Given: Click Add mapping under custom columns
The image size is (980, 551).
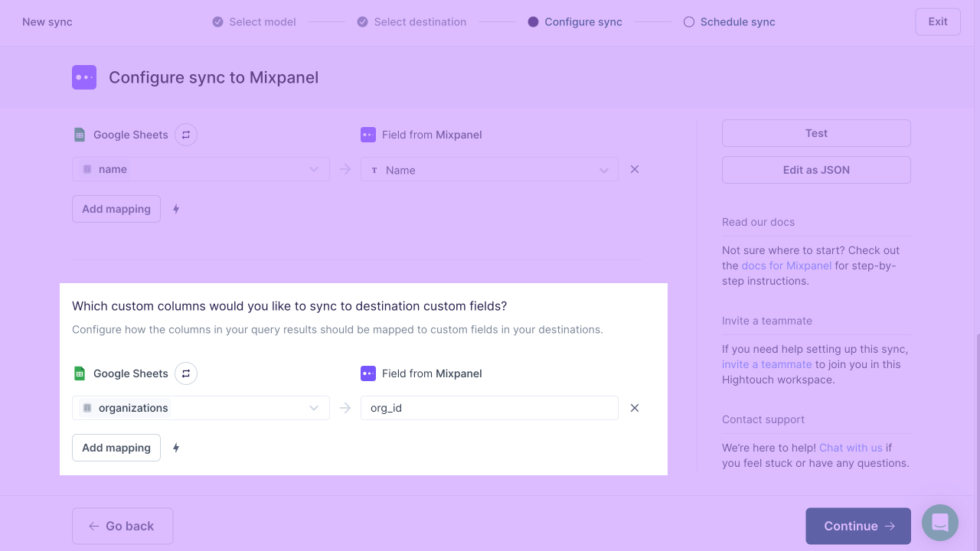Looking at the screenshot, I should point(116,448).
